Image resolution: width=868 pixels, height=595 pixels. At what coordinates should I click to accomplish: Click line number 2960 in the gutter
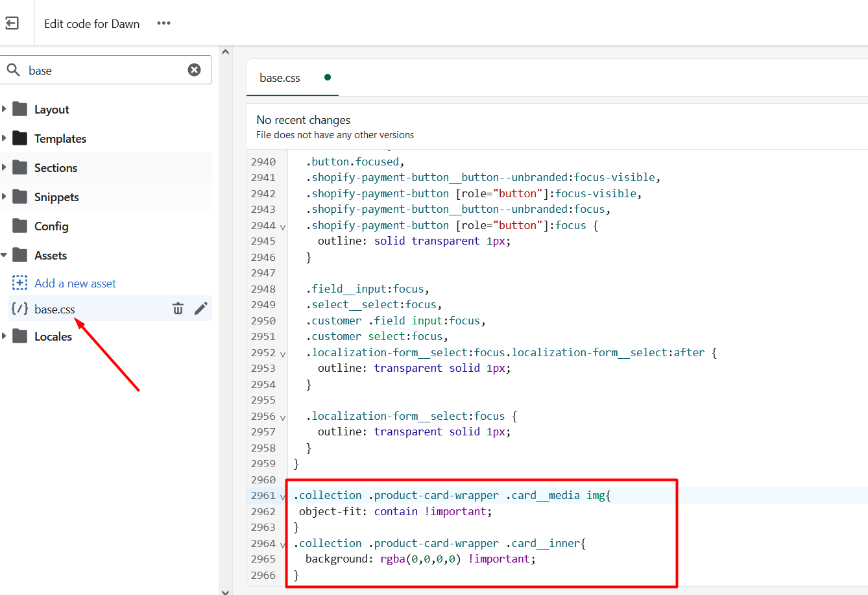point(263,480)
